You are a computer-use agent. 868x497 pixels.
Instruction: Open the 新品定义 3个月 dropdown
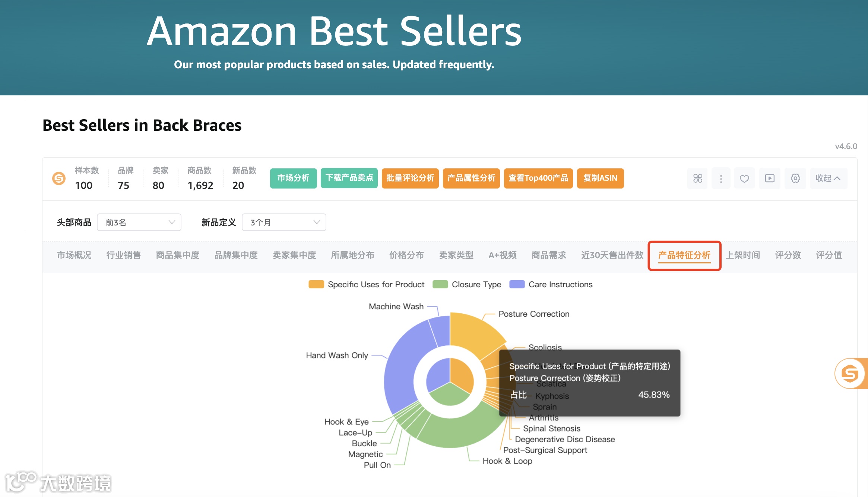pyautogui.click(x=284, y=222)
